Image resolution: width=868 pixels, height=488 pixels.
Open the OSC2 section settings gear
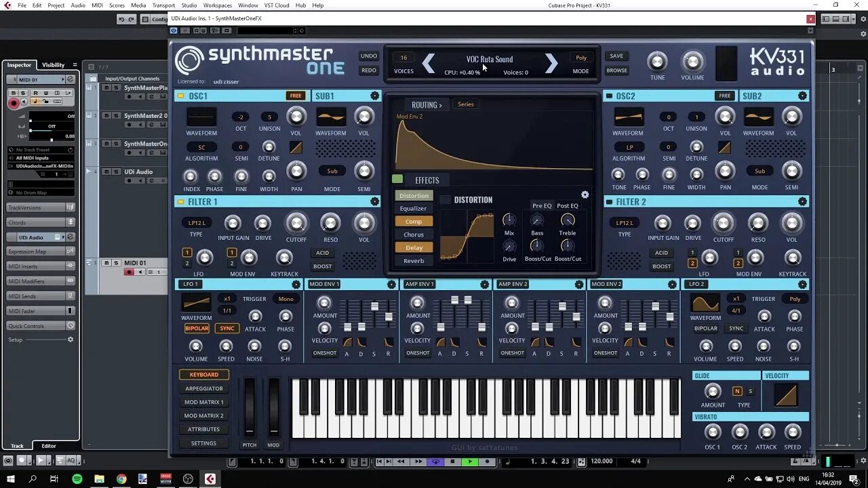[x=802, y=96]
